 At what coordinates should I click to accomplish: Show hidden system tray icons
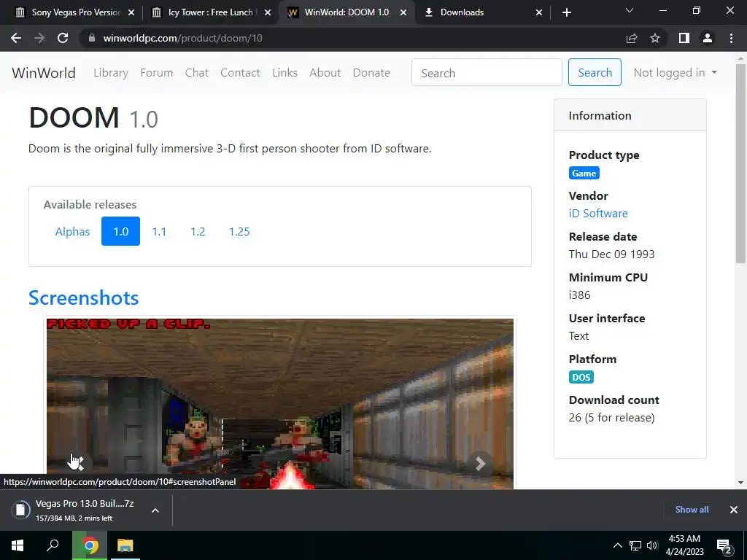[617, 545]
